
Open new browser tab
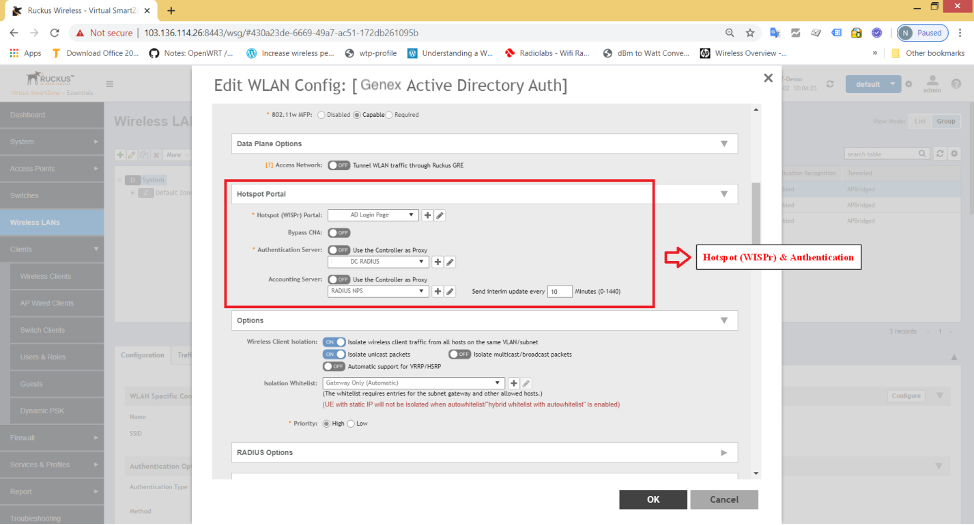(171, 11)
